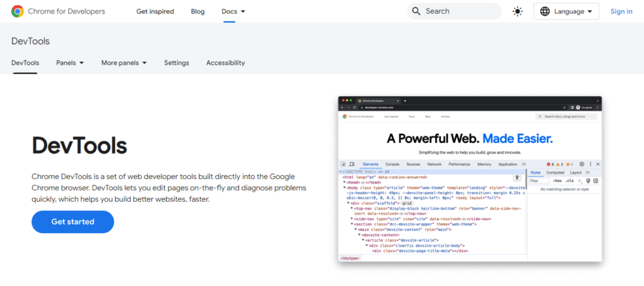The width and height of the screenshot is (644, 286).
Task: Click the Sign in link
Action: [x=621, y=11]
